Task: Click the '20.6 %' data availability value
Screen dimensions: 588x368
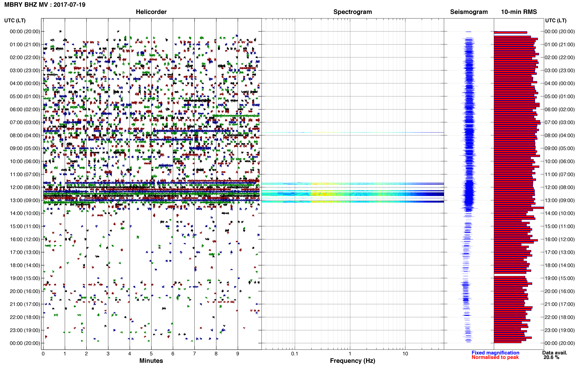Action: (x=551, y=357)
